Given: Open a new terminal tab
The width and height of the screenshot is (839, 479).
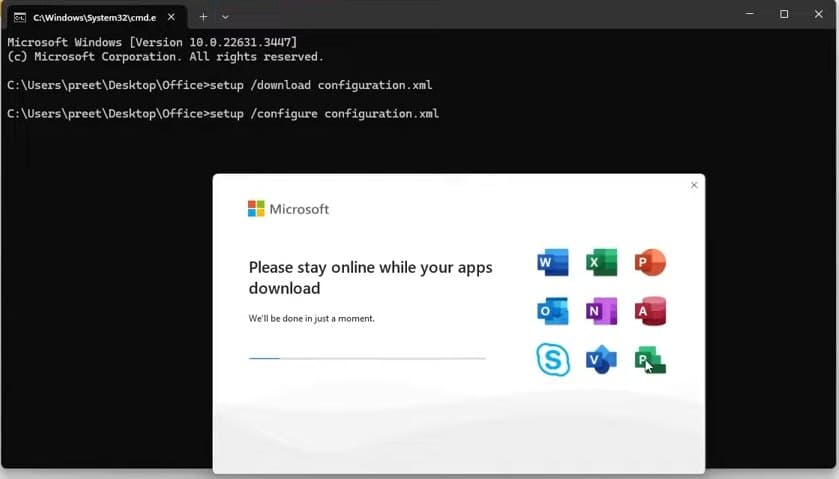Looking at the screenshot, I should click(203, 17).
